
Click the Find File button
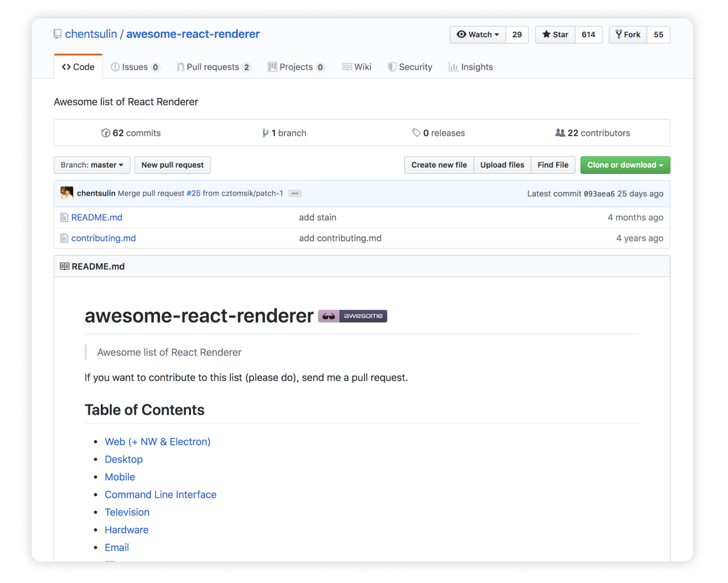click(553, 165)
